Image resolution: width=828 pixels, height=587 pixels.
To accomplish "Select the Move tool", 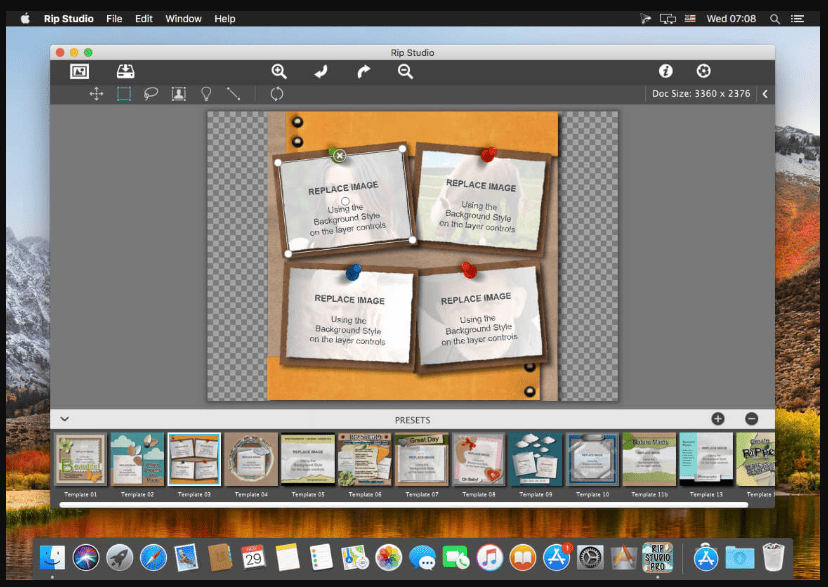I will 96,94.
